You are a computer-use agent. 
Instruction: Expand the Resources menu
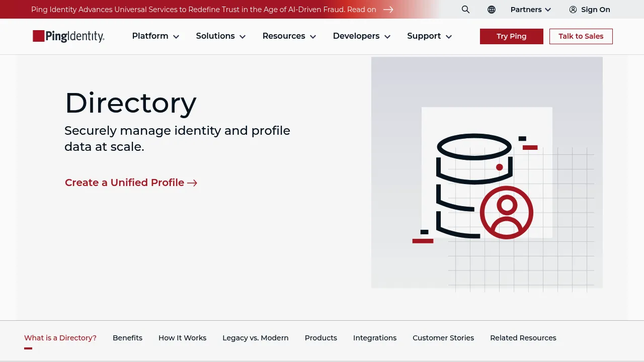tap(289, 36)
